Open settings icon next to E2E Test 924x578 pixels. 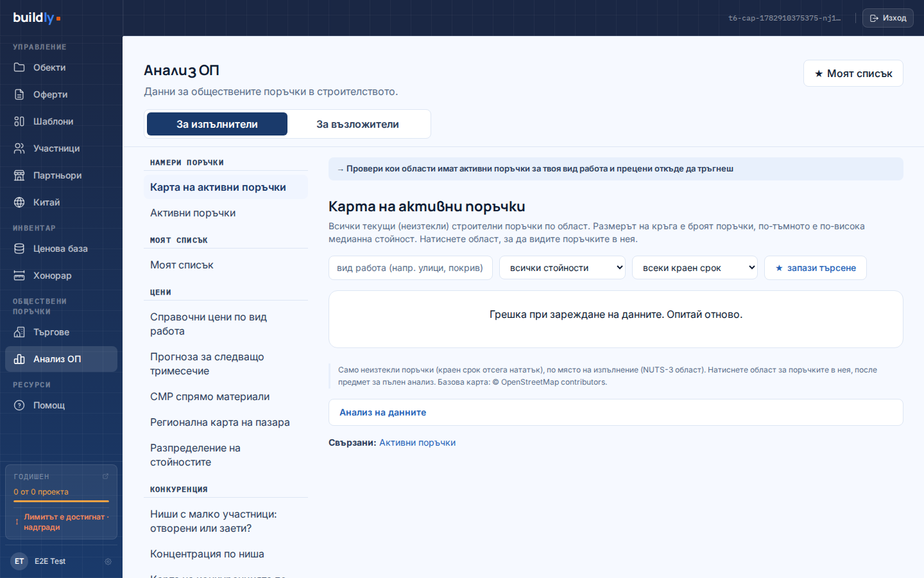pos(108,561)
